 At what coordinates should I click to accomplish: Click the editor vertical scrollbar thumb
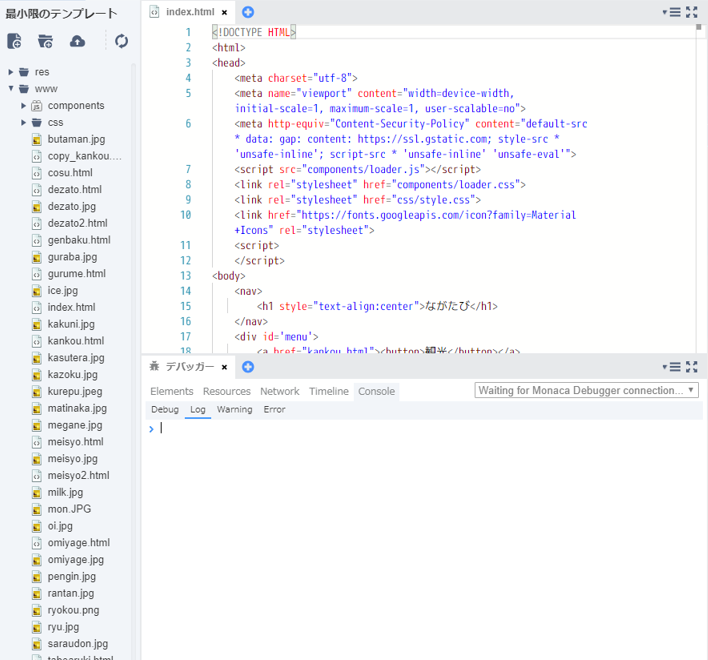pos(699,28)
